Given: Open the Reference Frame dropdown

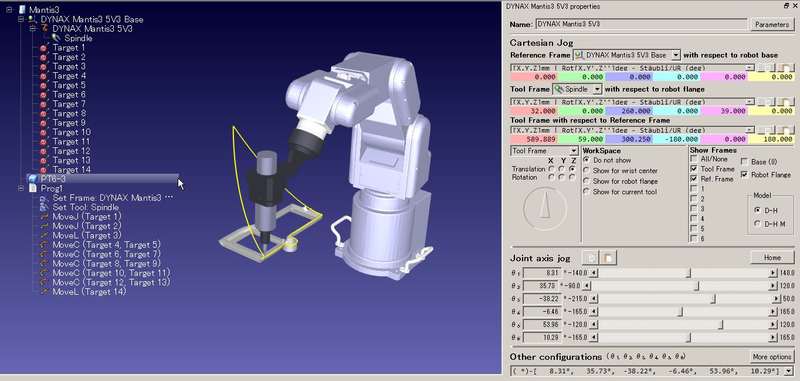Looking at the screenshot, I should (676, 55).
